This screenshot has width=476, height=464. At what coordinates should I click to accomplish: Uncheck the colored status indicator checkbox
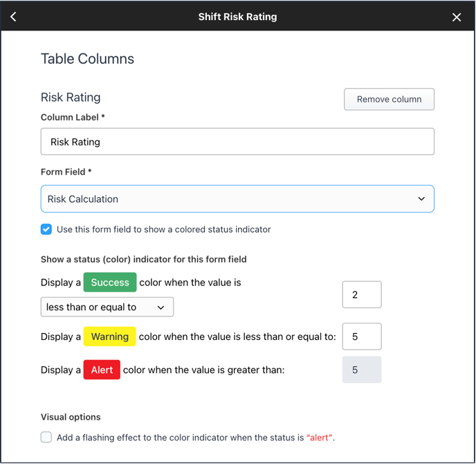click(x=46, y=229)
